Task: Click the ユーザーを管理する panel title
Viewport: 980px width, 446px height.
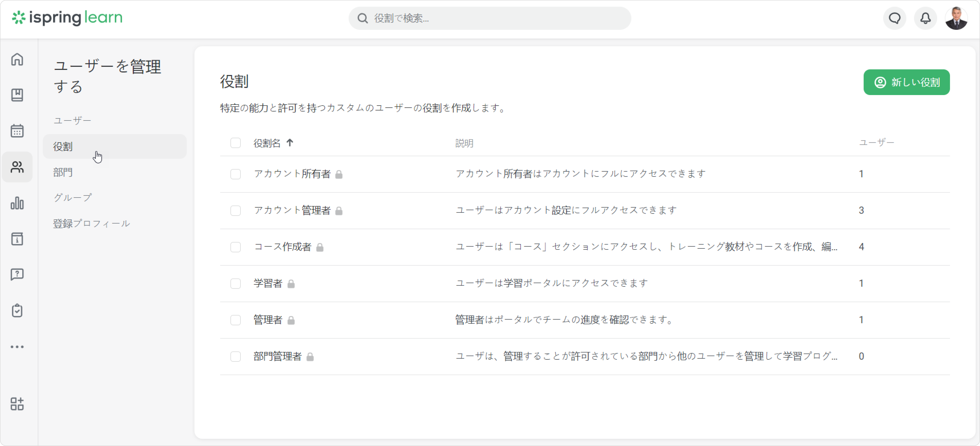Action: pyautogui.click(x=108, y=76)
